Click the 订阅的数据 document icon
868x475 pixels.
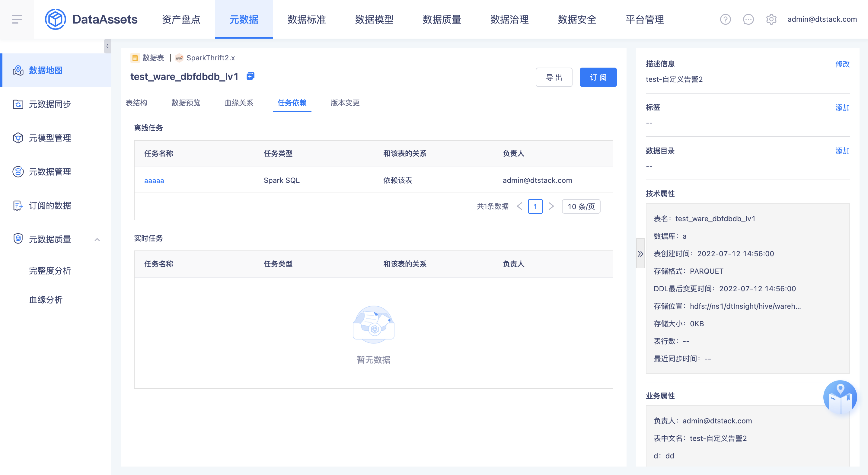click(18, 205)
